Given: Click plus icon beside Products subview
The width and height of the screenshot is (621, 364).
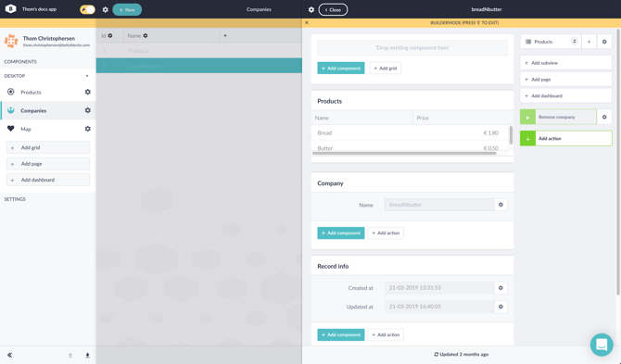Looking at the screenshot, I should tap(589, 42).
